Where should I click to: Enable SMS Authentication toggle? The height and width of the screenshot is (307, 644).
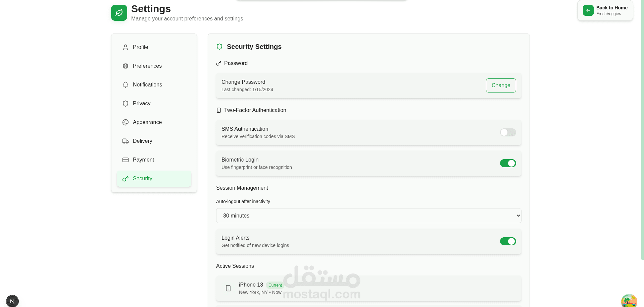pyautogui.click(x=508, y=132)
